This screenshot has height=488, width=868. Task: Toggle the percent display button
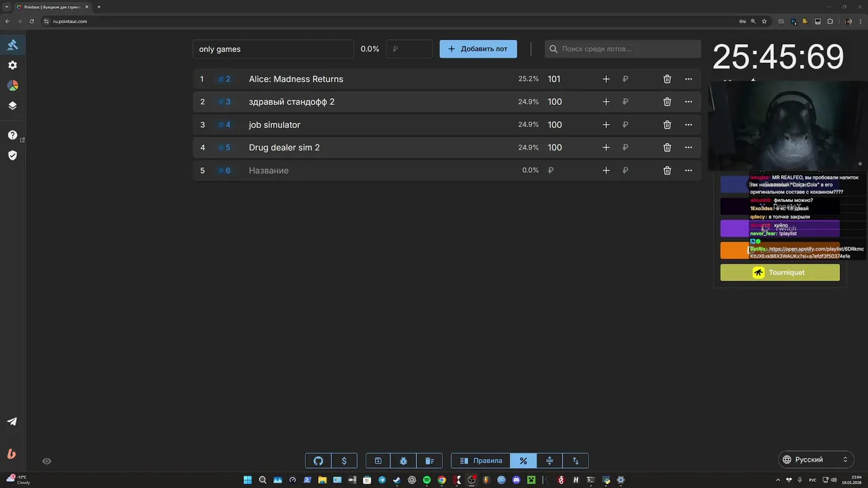coord(524,461)
